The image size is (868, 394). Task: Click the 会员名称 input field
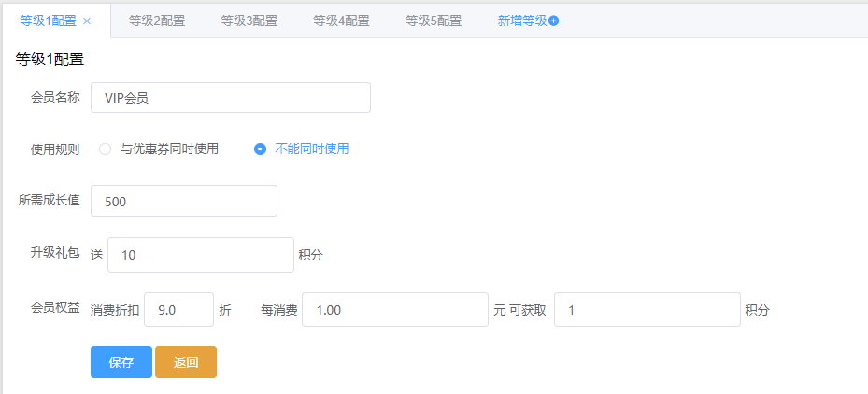(230, 97)
